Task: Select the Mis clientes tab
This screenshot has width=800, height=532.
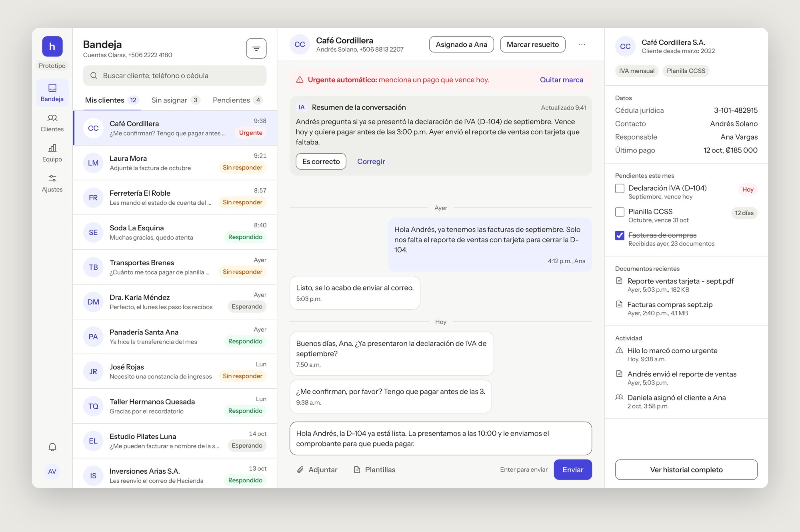Action: [x=112, y=100]
